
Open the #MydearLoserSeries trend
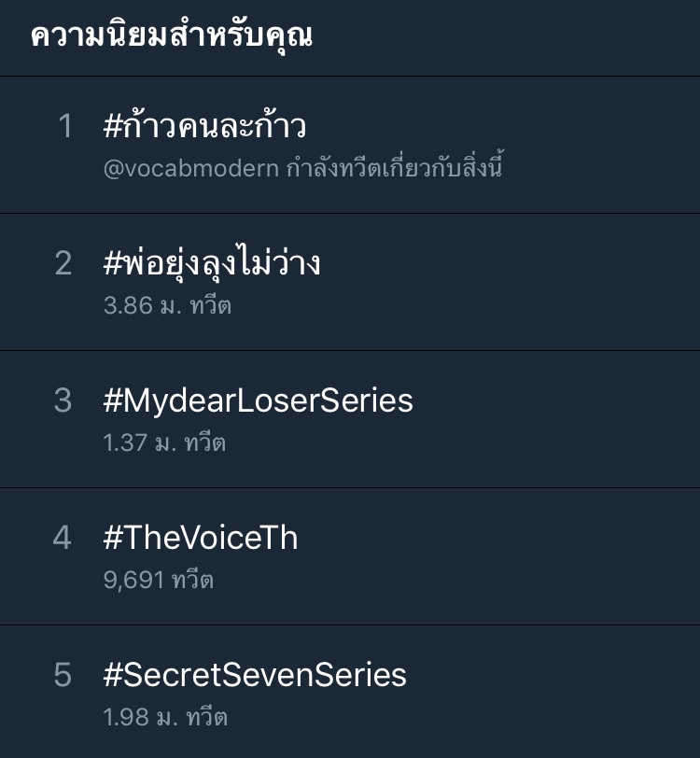coord(258,400)
